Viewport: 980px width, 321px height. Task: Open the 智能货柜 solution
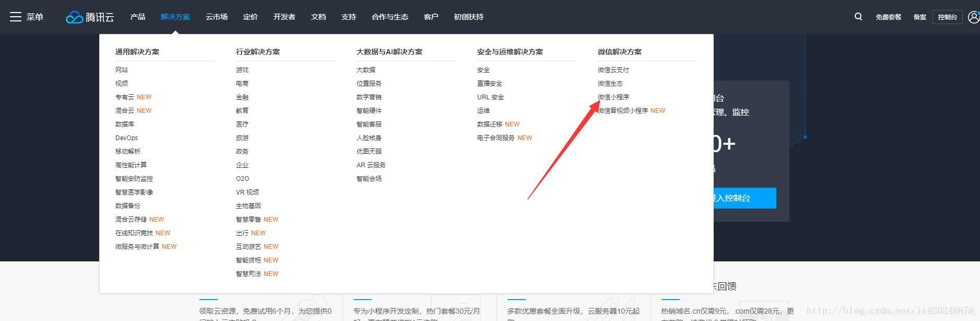point(249,260)
